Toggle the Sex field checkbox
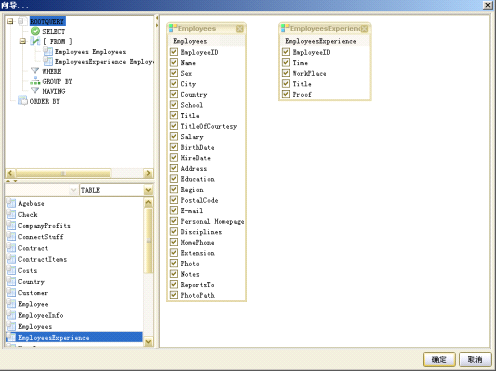This screenshot has width=497, height=371. click(x=174, y=73)
